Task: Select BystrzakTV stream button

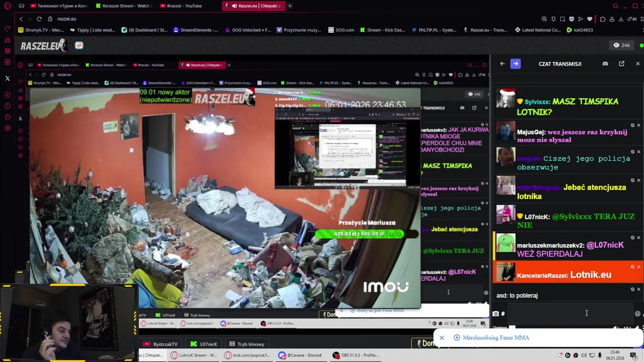Action: 161,344
